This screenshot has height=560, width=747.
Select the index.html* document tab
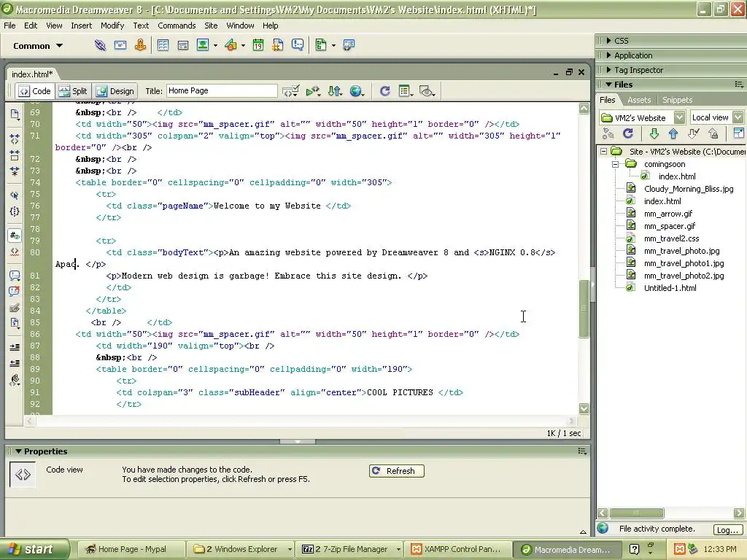pyautogui.click(x=32, y=74)
